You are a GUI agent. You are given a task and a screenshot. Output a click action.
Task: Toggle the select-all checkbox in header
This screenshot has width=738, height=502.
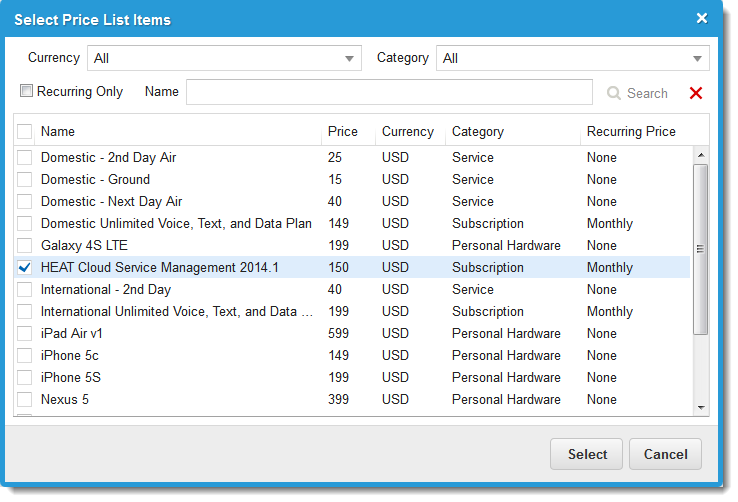[x=25, y=132]
